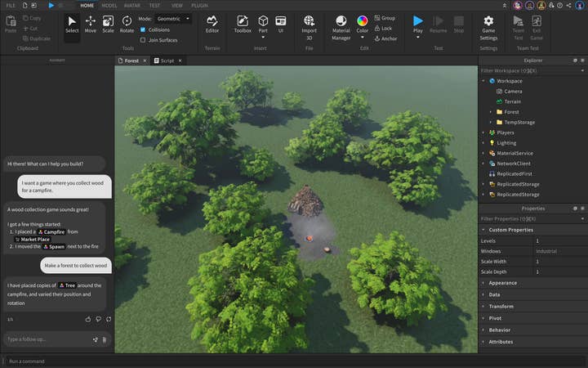Start a Team Test
Viewport: 588px width, 368px height.
coord(519,28)
